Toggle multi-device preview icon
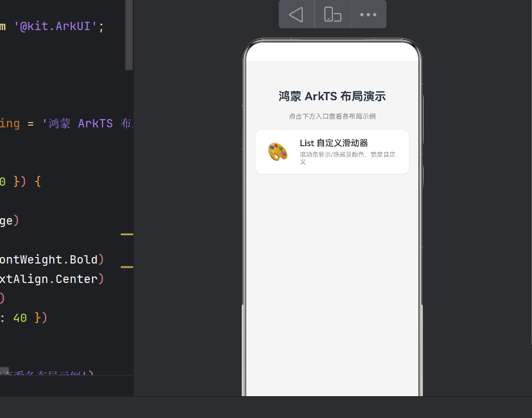Image resolution: width=532 pixels, height=418 pixels. pos(332,15)
